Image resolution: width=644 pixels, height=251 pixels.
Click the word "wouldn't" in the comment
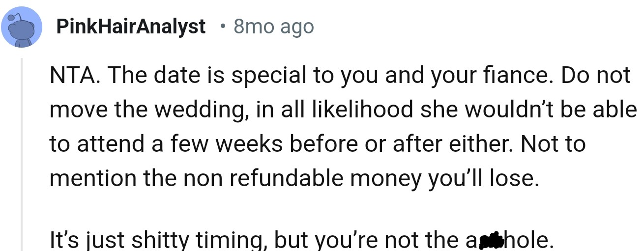[x=500, y=110]
